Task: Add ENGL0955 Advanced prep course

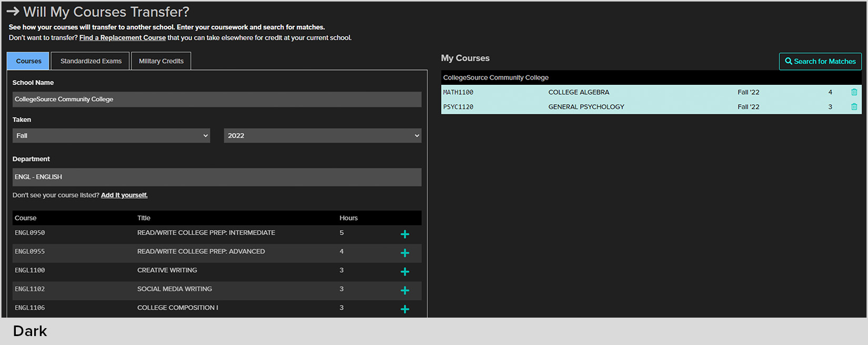Action: (405, 253)
